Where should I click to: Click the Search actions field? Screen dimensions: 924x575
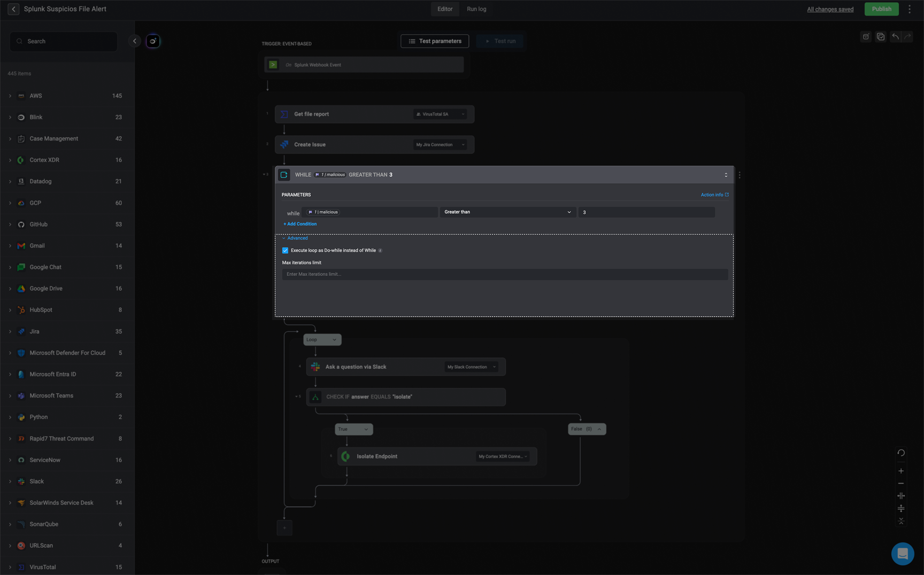tap(64, 41)
